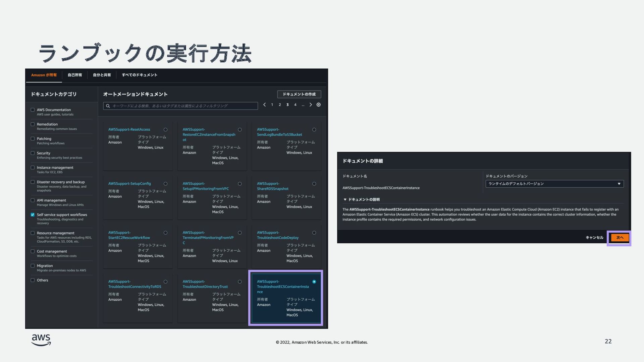Select AWSSupport-ShareRDSSnapshot radio button
Image resolution: width=644 pixels, height=362 pixels.
314,184
